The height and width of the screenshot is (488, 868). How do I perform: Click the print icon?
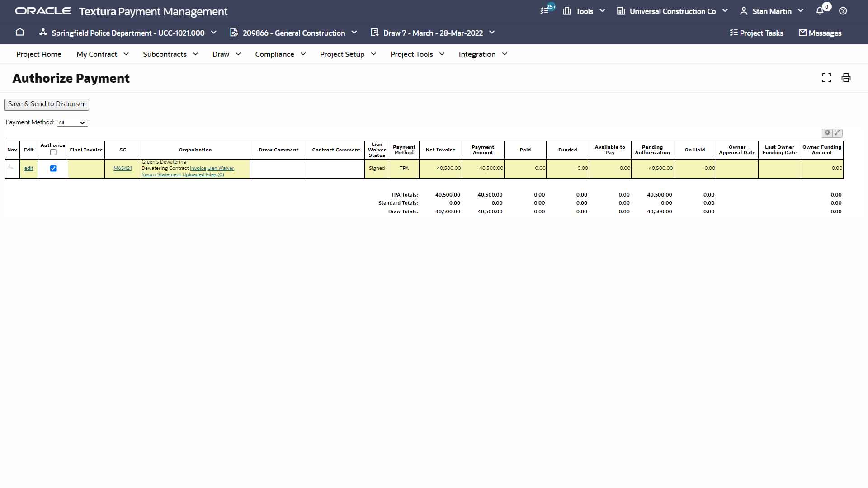(845, 78)
